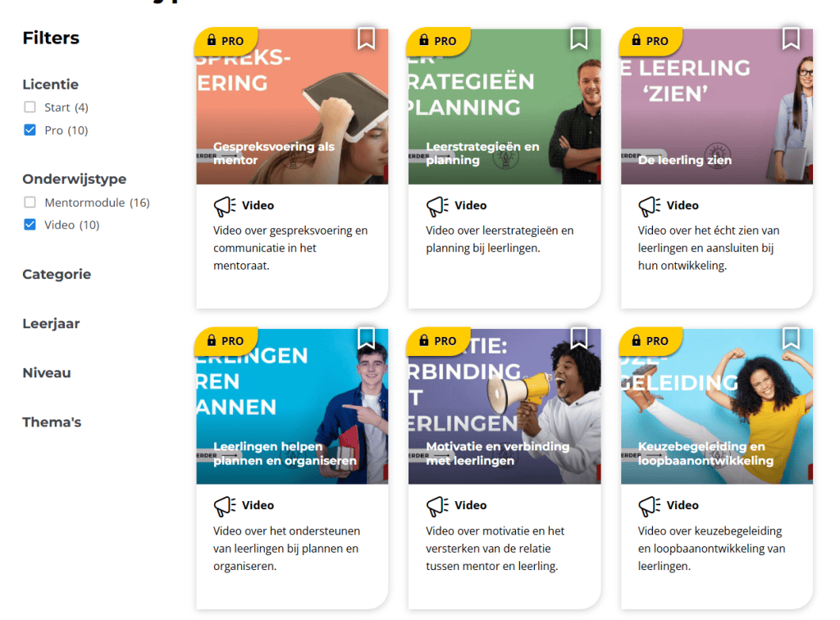This screenshot has height=620, width=840.
Task: Uncheck the Pro licentie filter
Action: pyautogui.click(x=30, y=130)
